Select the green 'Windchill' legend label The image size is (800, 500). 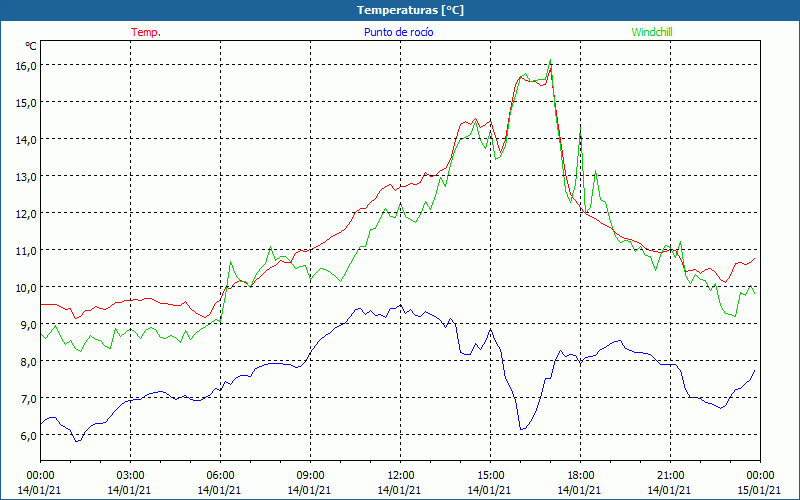[652, 32]
